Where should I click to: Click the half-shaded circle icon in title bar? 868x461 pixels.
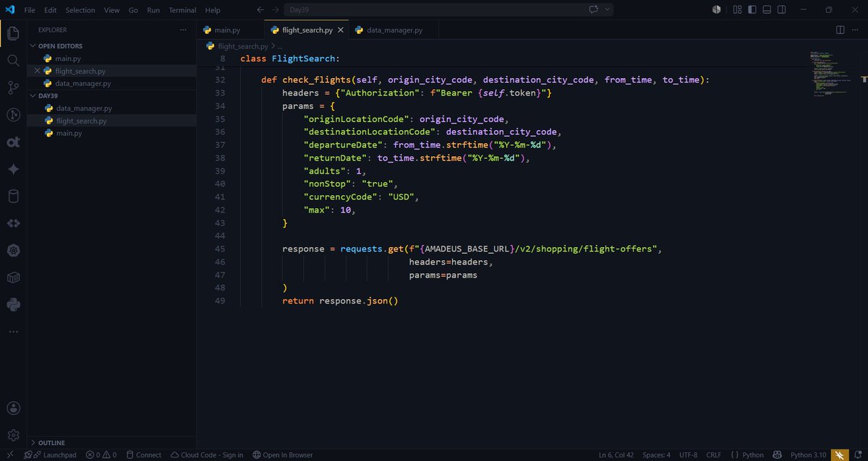coord(716,10)
